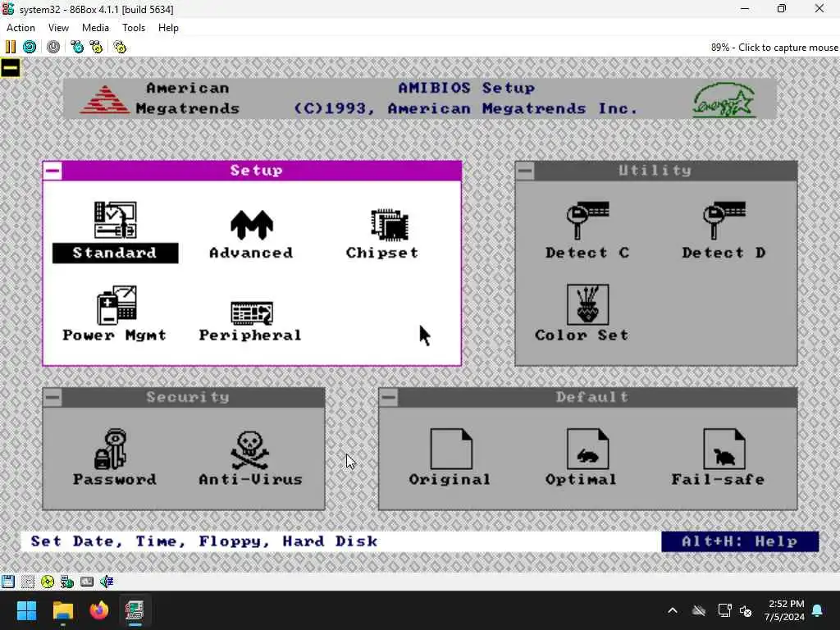Open the taskbar clock showing 2:52 PM
840x630 pixels.
coord(785,610)
